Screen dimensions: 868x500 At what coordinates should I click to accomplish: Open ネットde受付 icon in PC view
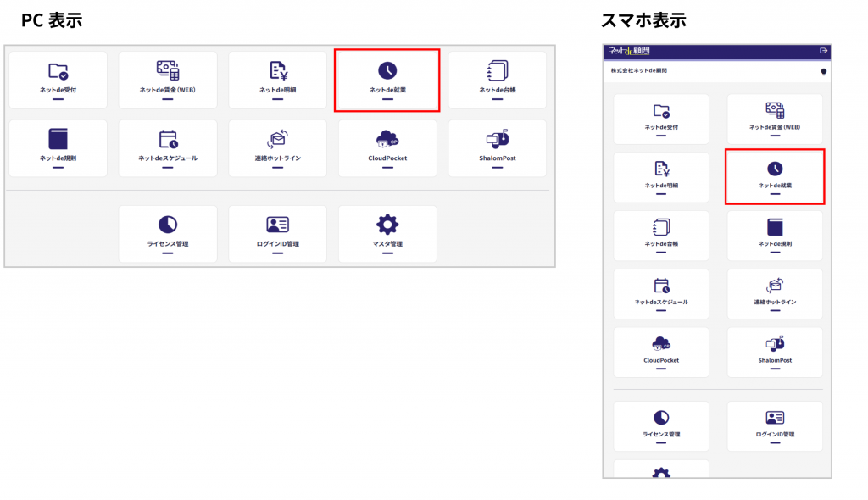[x=58, y=71]
